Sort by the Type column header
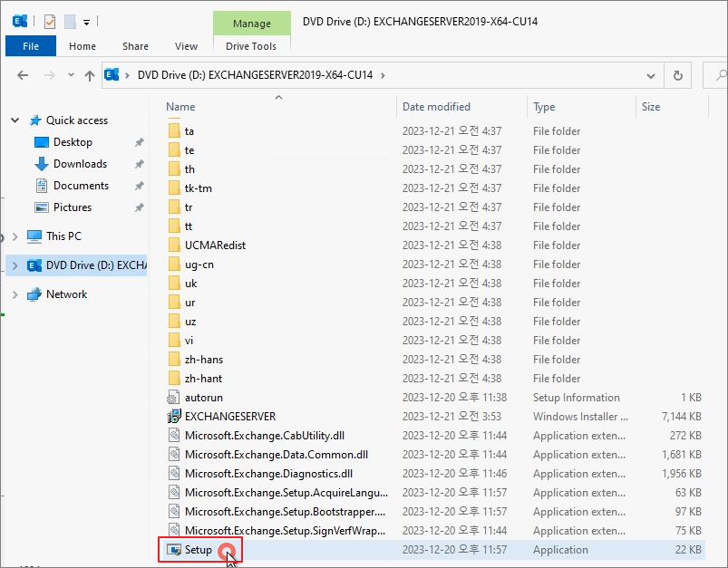 coord(544,107)
